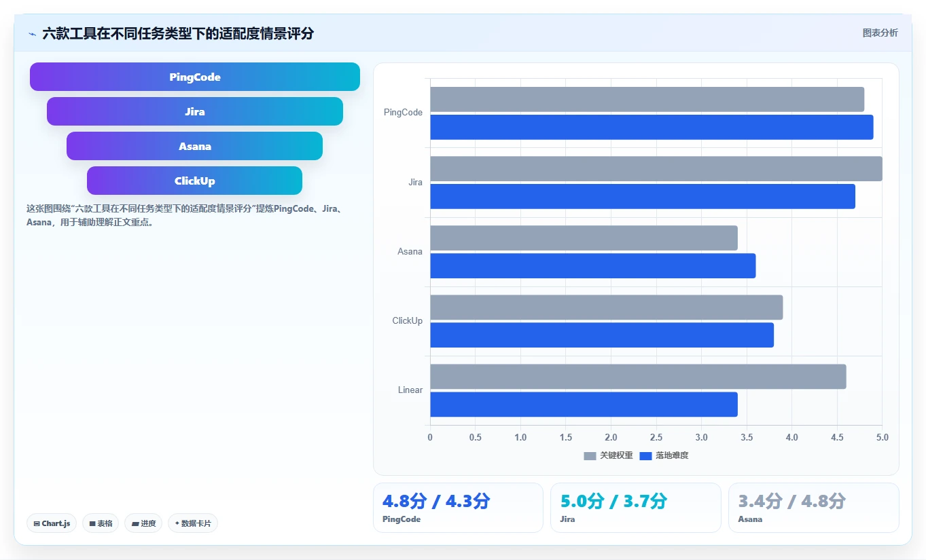This screenshot has height=560, width=926.
Task: Click Asana's gray 关键权重 bar
Action: [584, 238]
